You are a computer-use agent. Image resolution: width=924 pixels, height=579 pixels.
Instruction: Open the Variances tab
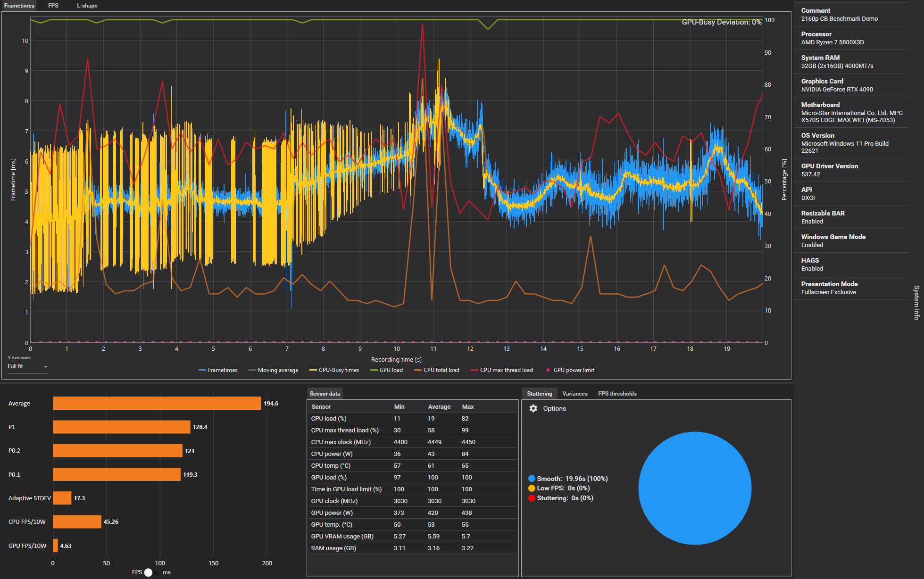[575, 394]
